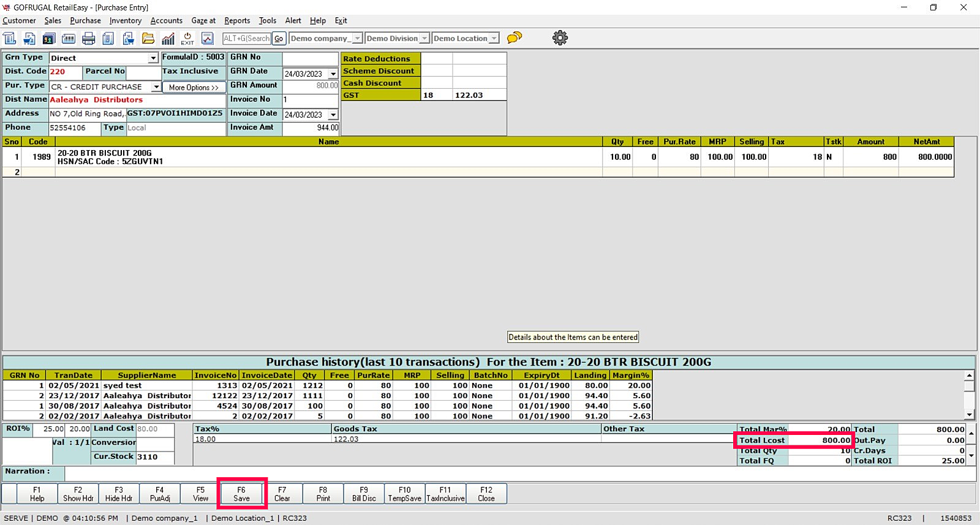
Task: Open the Reports menu
Action: pos(237,21)
